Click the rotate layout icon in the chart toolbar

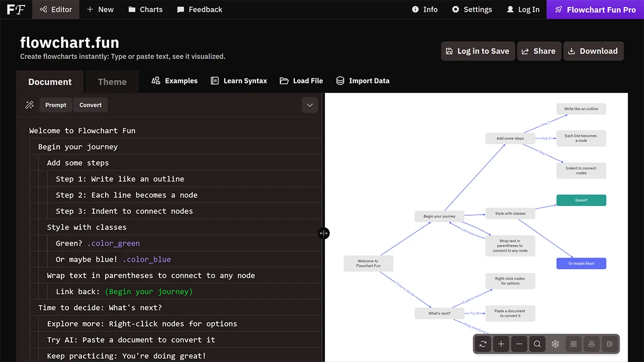tap(482, 344)
